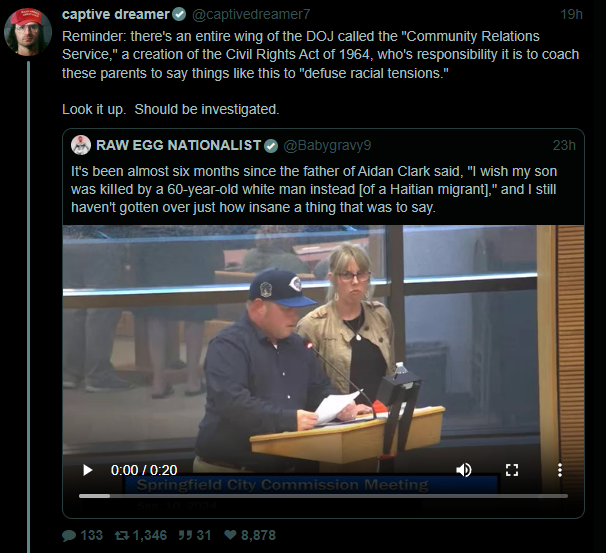Screen dimensions: 606x553
Task: Open RAW EGG NATIONALIST avatar
Action: [81, 145]
